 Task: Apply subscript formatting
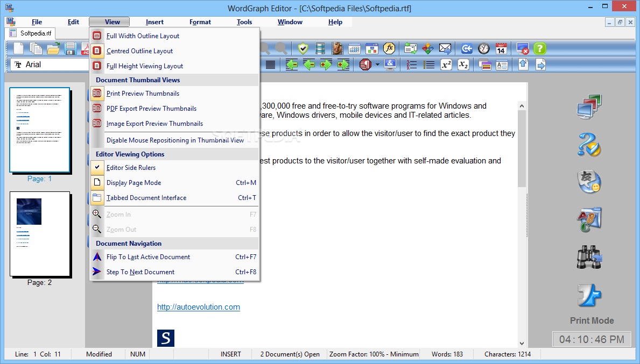pos(463,65)
